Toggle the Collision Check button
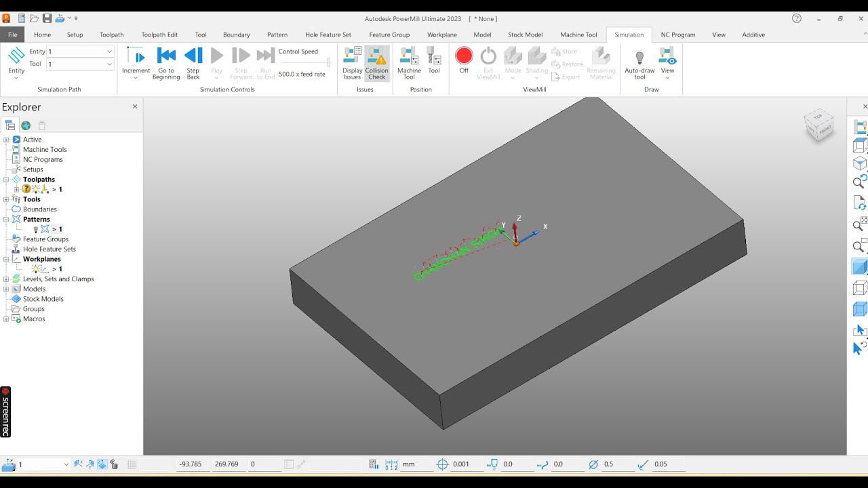This screenshot has height=488, width=868. click(x=377, y=64)
